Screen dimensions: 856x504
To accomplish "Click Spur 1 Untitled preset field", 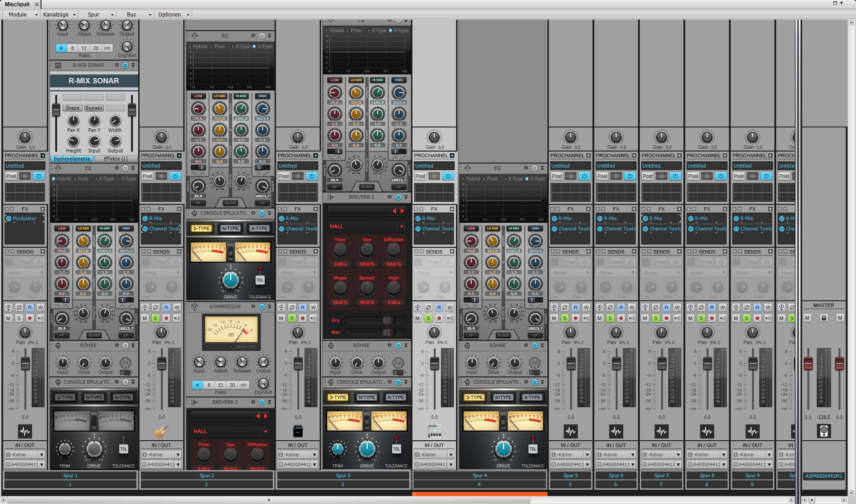I will [25, 166].
